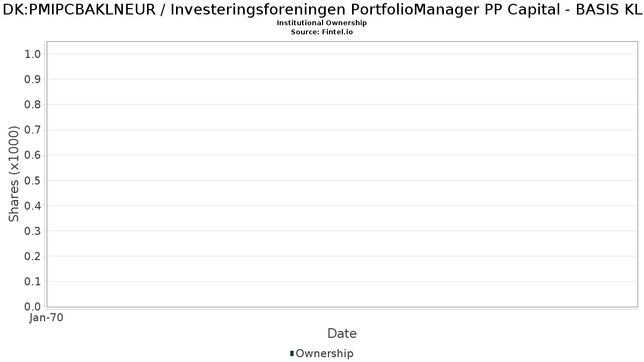Select the 0.4 y-axis tick label
The image size is (644, 362).
point(33,205)
